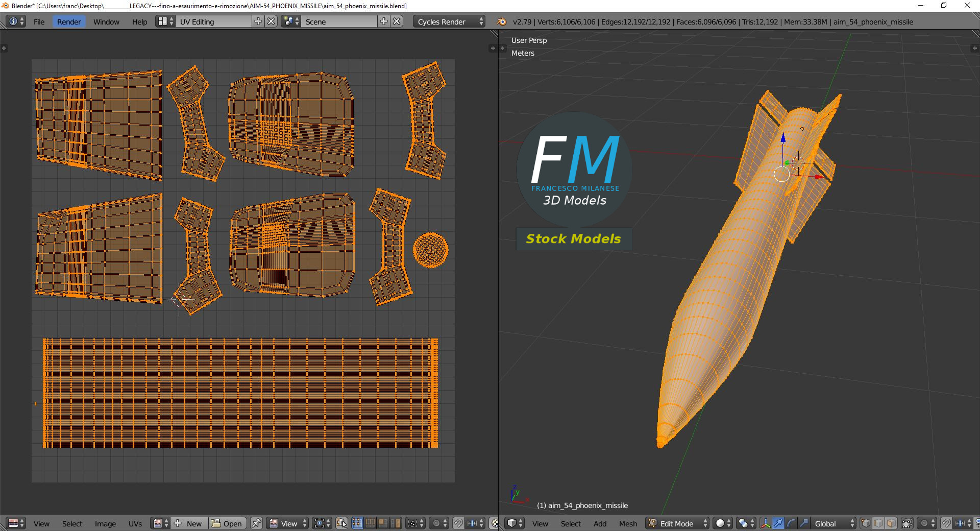980x531 pixels.
Task: Open the Render menu
Action: click(x=69, y=21)
